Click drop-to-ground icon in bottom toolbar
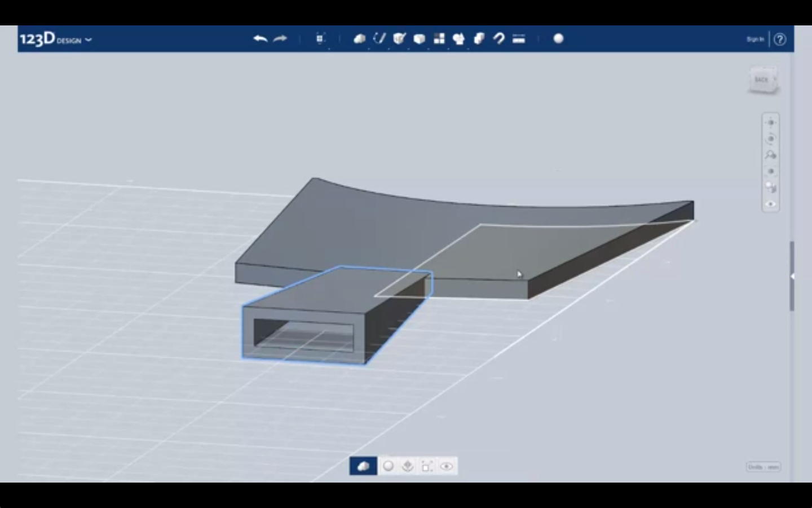Viewport: 812px width, 508px height. pos(407,466)
